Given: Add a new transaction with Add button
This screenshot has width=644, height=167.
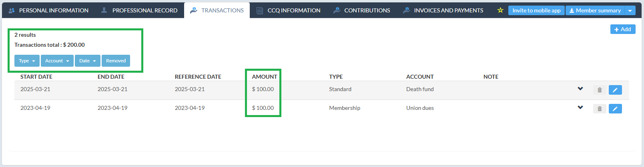Looking at the screenshot, I should 623,29.
